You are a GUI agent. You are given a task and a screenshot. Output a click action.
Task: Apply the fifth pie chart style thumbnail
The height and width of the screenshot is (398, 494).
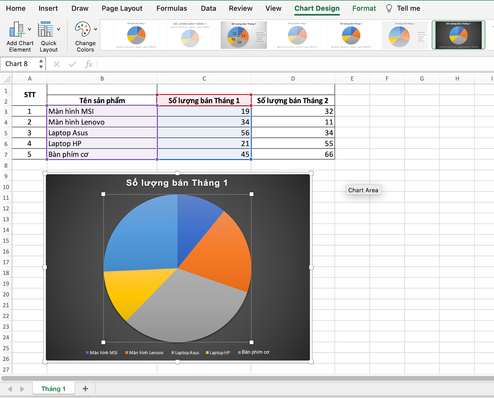click(351, 35)
